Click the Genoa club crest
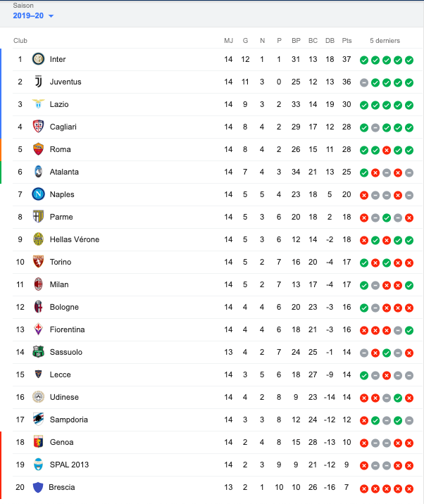Screen dimensions: 424x504 (39, 442)
